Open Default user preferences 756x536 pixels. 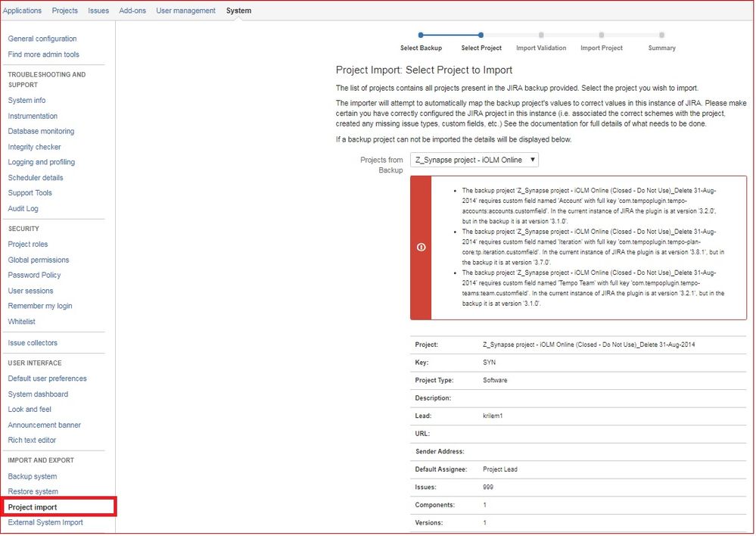click(x=47, y=379)
